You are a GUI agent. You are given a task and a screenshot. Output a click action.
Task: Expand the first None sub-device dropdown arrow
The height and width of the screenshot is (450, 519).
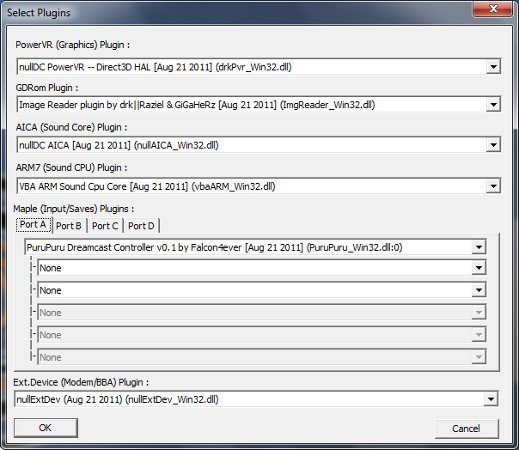tap(479, 268)
